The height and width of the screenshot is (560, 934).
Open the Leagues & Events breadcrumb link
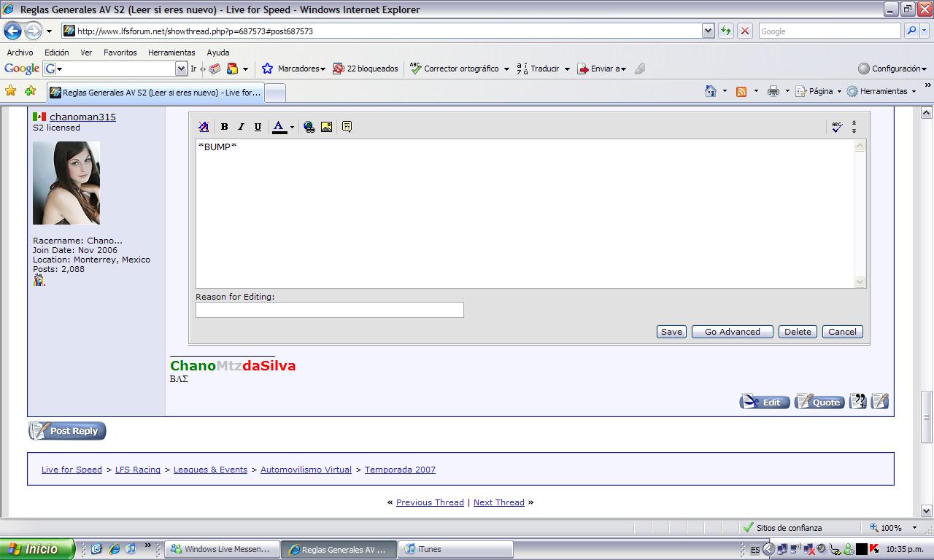210,470
